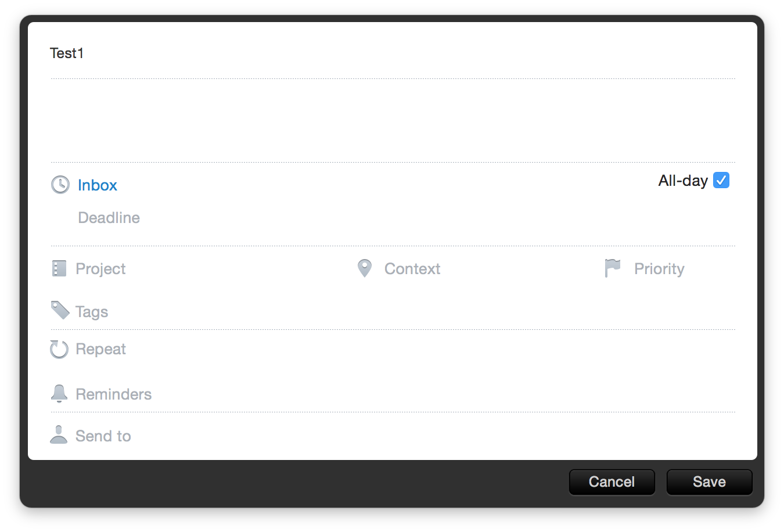Add Tags to the task
784x532 pixels.
tap(92, 312)
